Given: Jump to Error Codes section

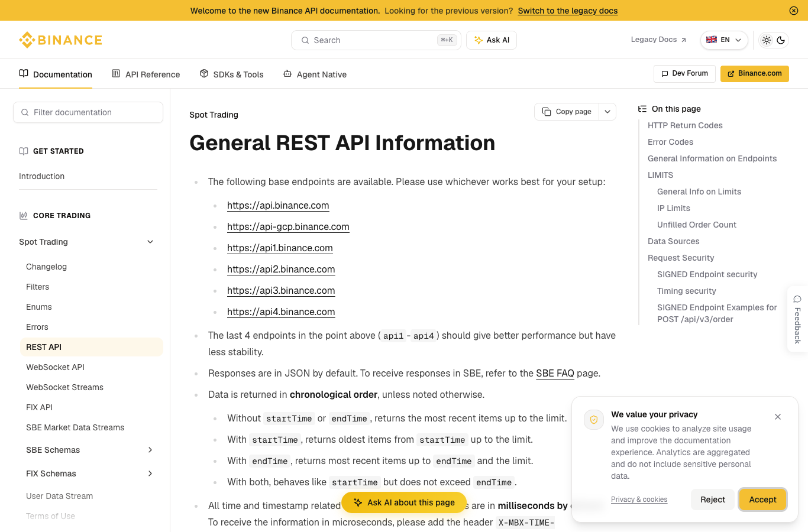Looking at the screenshot, I should coord(670,142).
